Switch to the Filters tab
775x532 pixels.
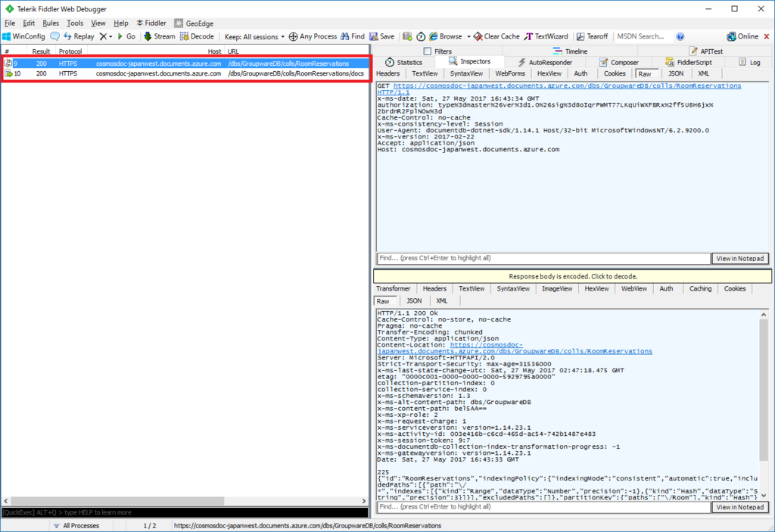click(437, 51)
